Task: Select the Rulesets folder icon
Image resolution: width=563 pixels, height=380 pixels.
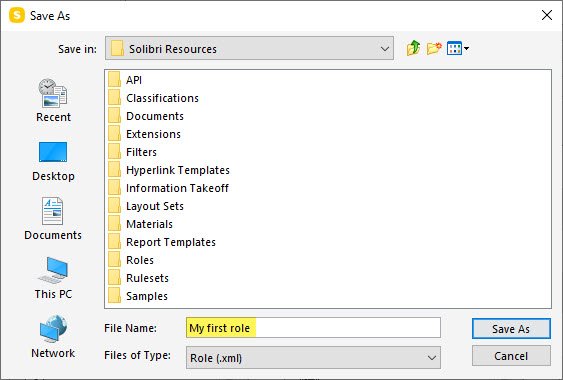Action: [x=115, y=277]
